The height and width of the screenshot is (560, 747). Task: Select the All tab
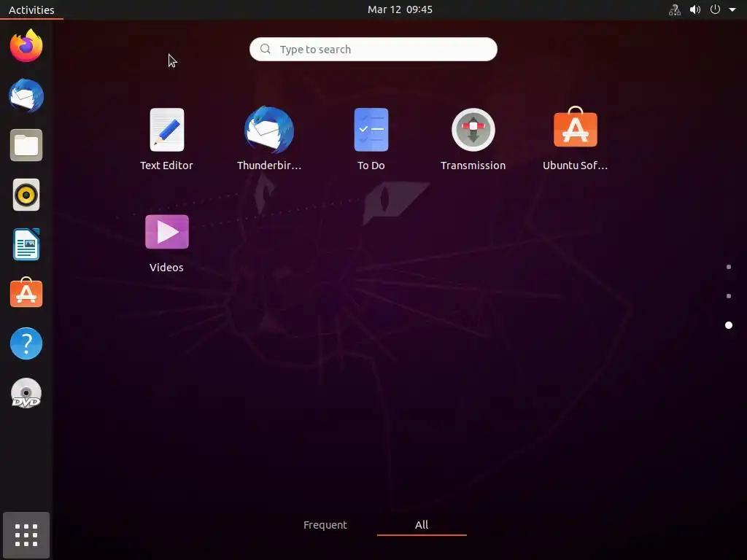pyautogui.click(x=422, y=525)
